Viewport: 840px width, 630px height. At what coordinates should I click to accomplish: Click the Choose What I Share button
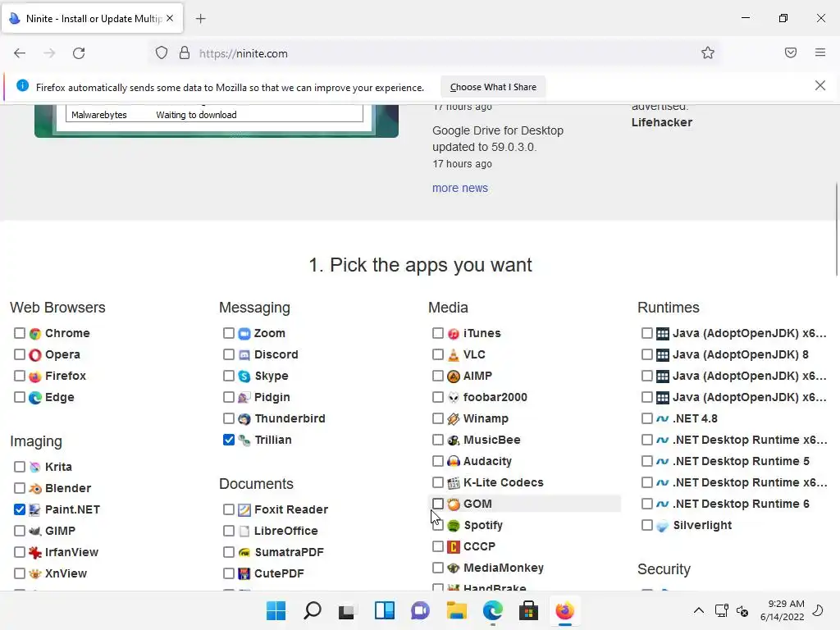[493, 87]
